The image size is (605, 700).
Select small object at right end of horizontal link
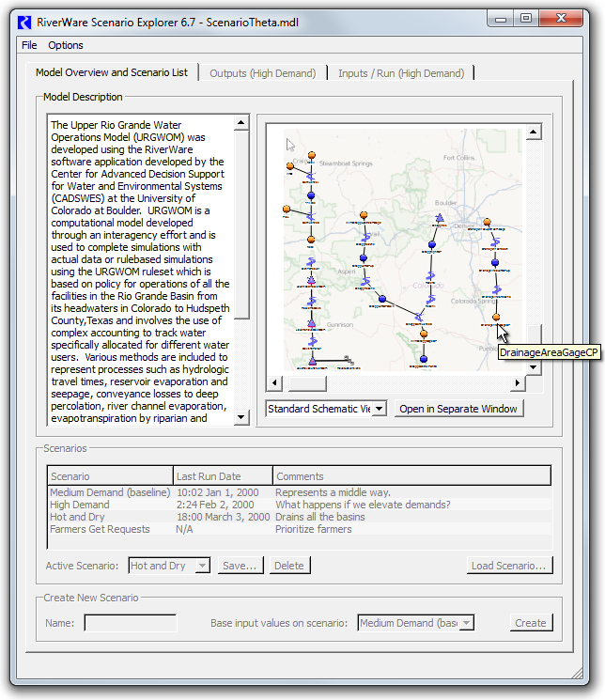click(349, 360)
